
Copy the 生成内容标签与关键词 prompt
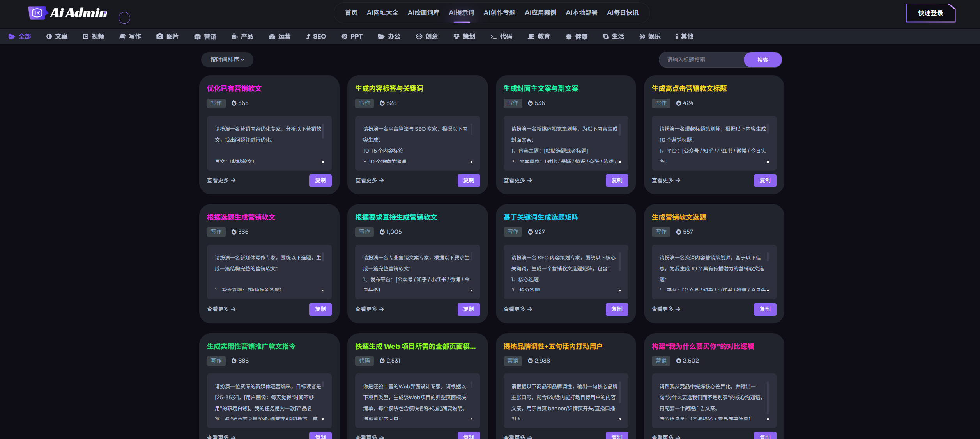pyautogui.click(x=469, y=180)
